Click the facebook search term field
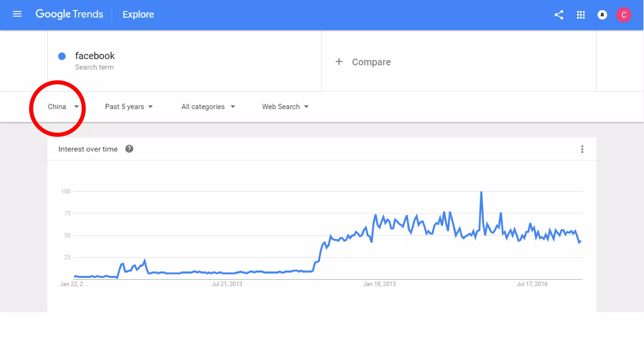This screenshot has width=644, height=362. 95,56
